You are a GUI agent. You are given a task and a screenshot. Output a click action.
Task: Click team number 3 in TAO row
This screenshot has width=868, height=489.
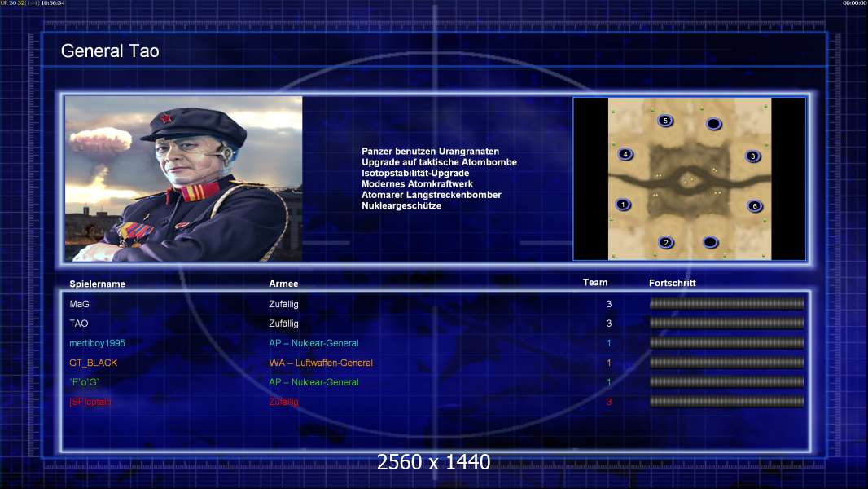(x=609, y=324)
